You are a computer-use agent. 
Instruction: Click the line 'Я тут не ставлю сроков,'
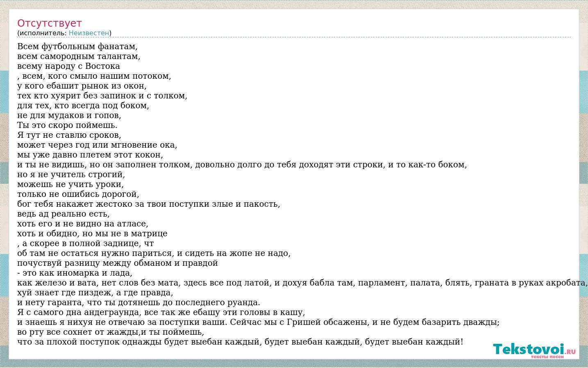coord(69,135)
